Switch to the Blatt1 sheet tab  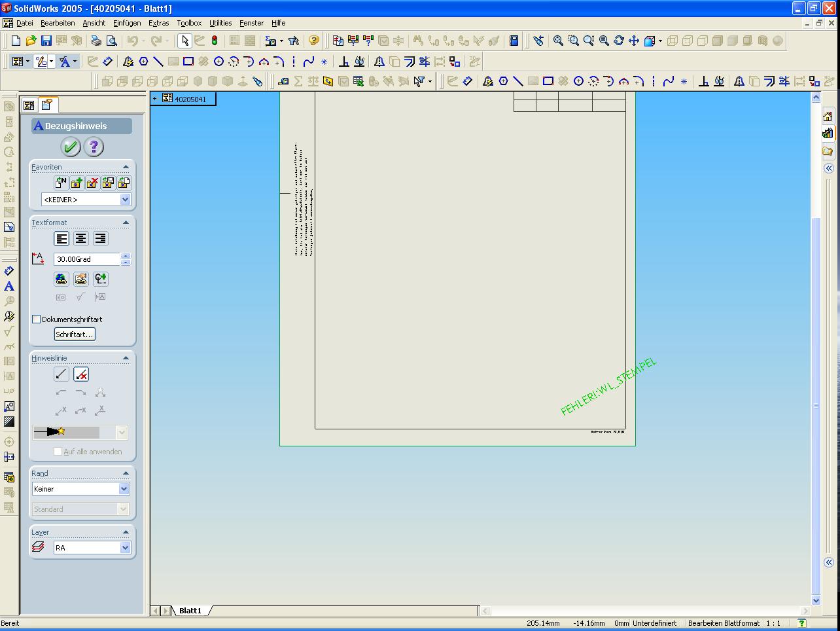click(190, 611)
